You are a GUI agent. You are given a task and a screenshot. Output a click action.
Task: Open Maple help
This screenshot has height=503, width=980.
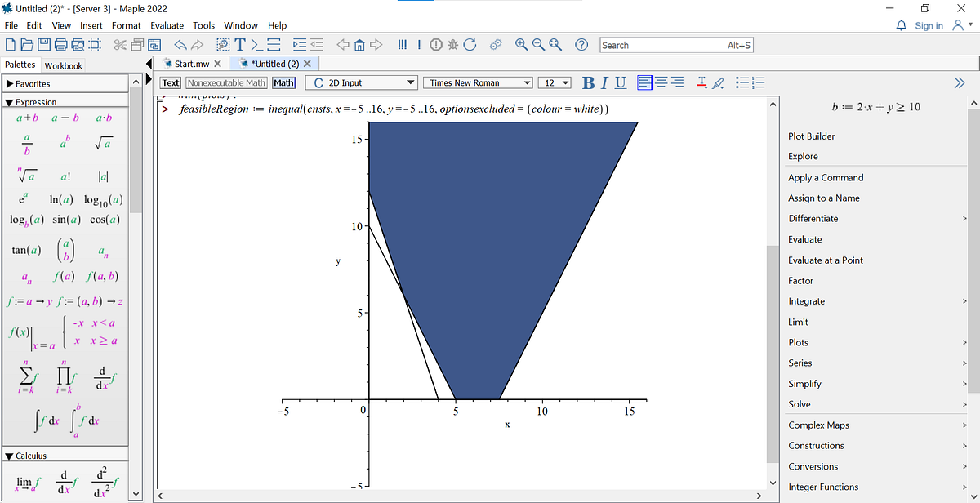tap(581, 45)
